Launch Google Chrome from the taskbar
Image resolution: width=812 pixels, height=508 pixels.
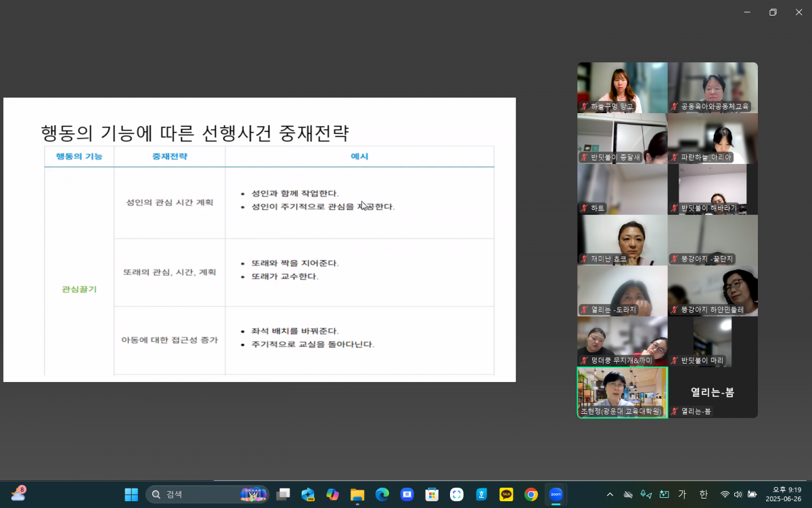(x=531, y=494)
